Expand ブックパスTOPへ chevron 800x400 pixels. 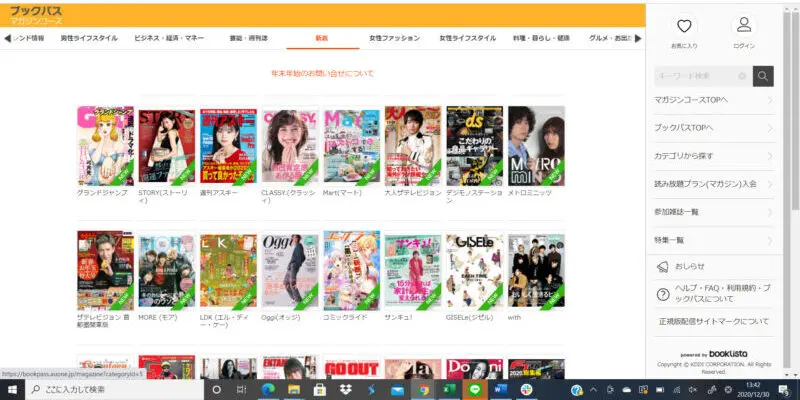pyautogui.click(x=770, y=128)
